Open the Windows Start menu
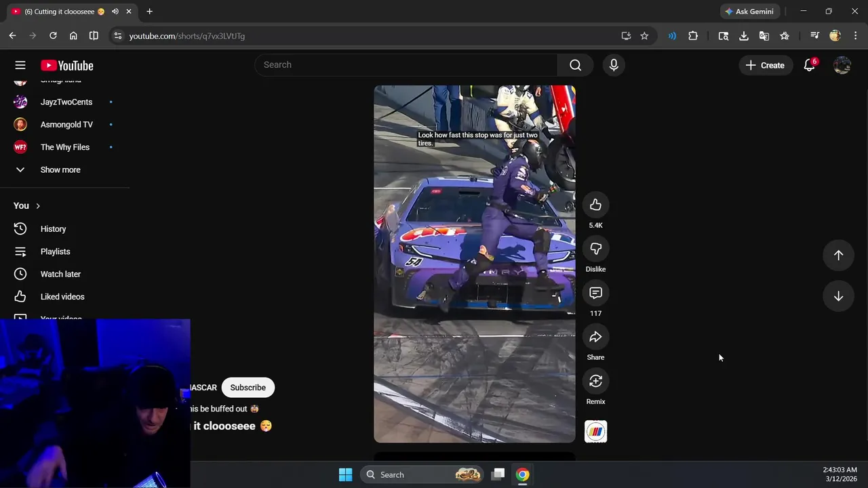 (x=345, y=474)
